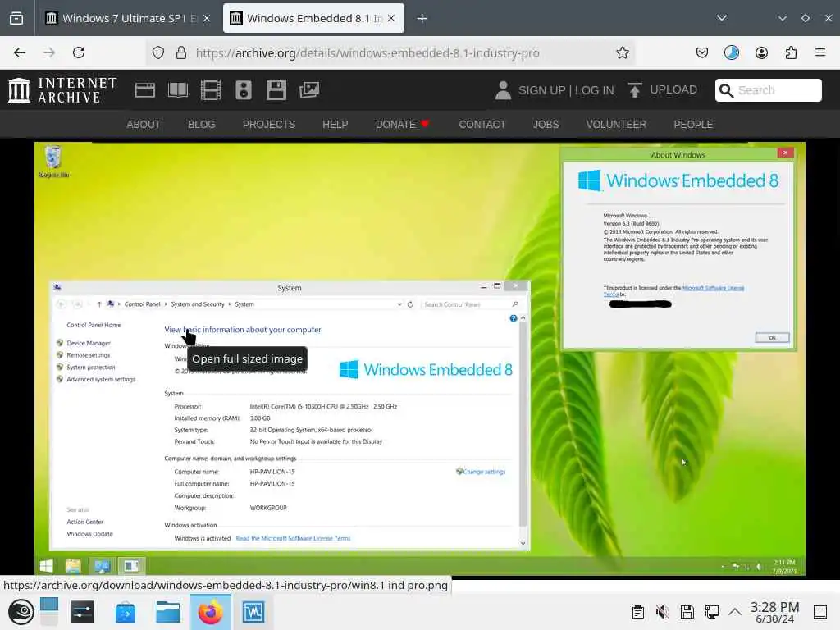Viewport: 840px width, 630px height.
Task: Reload the current page
Action: [79, 52]
